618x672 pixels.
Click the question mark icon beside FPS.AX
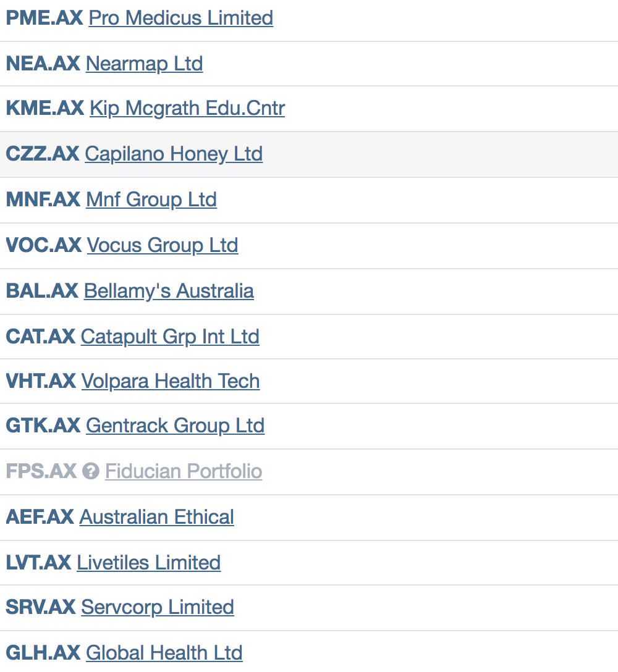(x=91, y=472)
